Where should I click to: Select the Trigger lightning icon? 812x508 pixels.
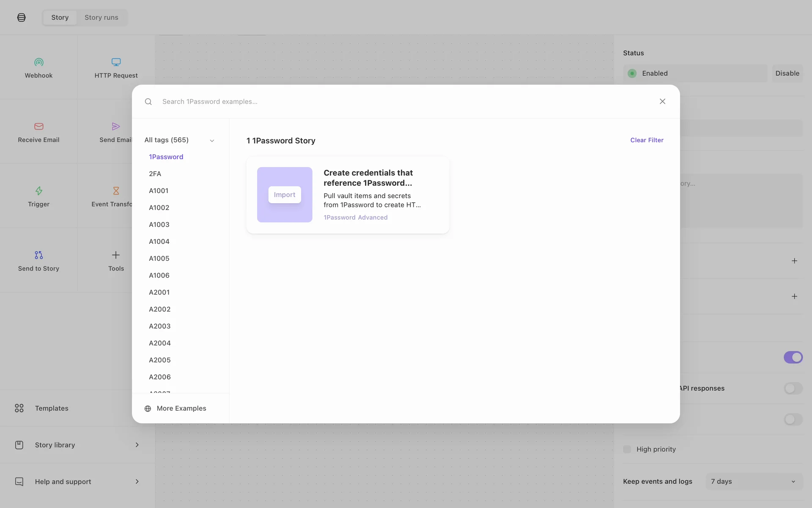38,191
